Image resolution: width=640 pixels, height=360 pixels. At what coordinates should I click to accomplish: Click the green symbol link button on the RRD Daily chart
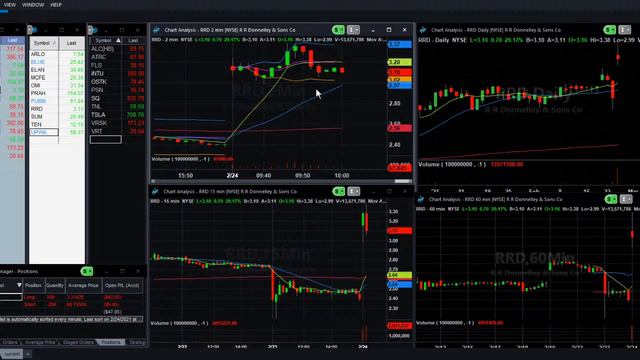[x=610, y=30]
